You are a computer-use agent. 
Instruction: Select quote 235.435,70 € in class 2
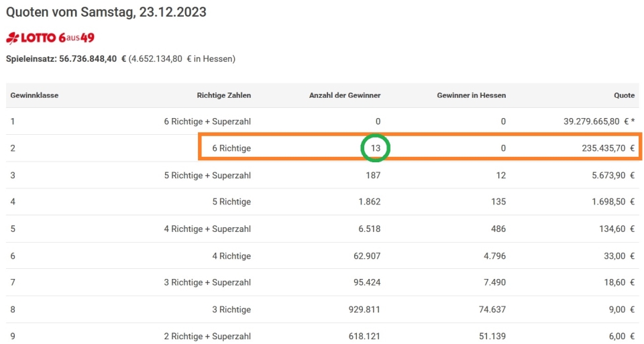tap(608, 148)
